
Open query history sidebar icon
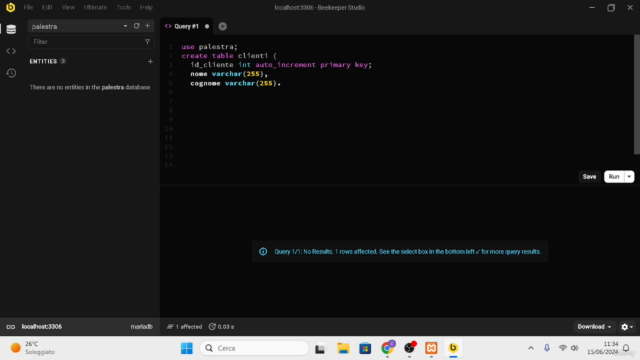tap(11, 73)
